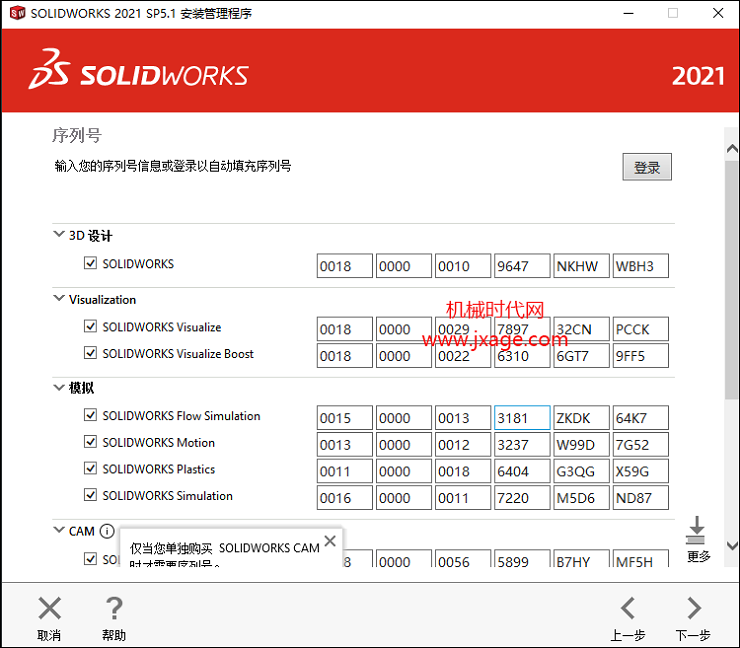Click Motion serial field containing 3237
The width and height of the screenshot is (740, 648).
[522, 445]
